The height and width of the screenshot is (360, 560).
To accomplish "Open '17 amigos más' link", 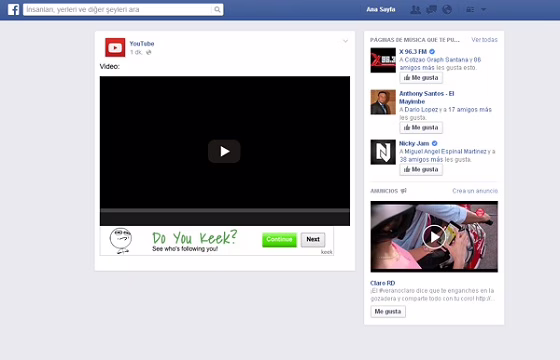I will coord(470,110).
